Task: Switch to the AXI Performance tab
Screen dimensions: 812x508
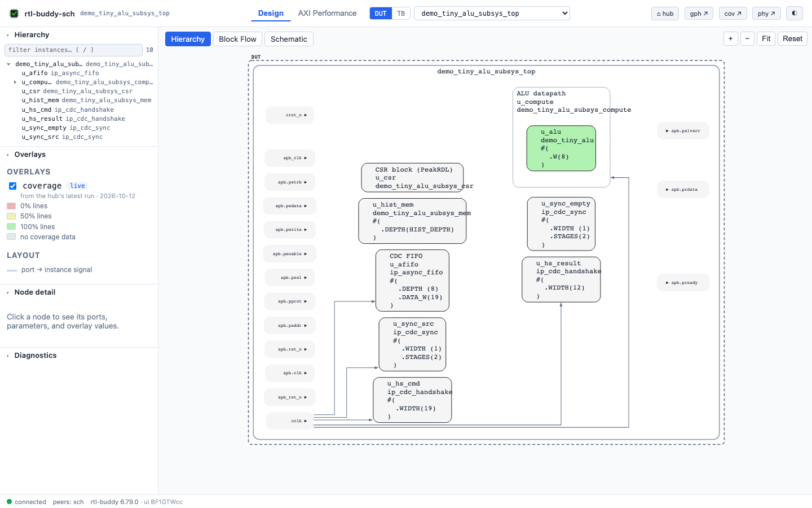Action: pyautogui.click(x=327, y=14)
